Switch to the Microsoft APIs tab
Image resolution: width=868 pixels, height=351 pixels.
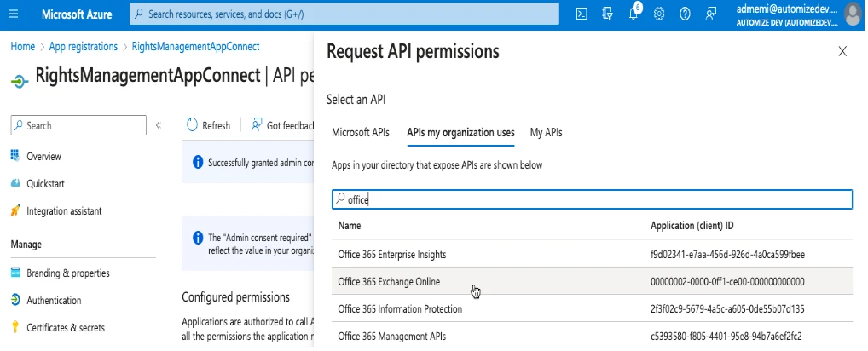click(360, 132)
